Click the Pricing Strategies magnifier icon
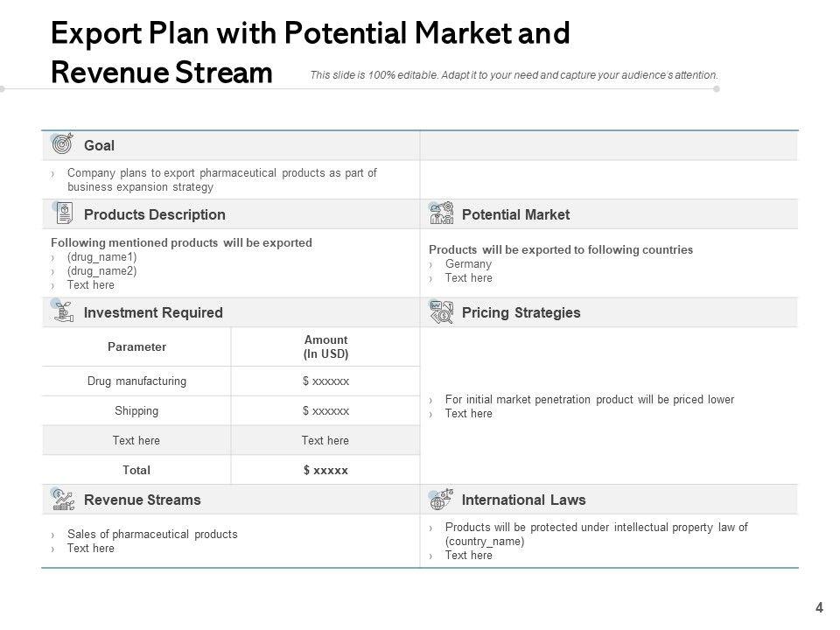This screenshot has height=630, width=840. [441, 311]
